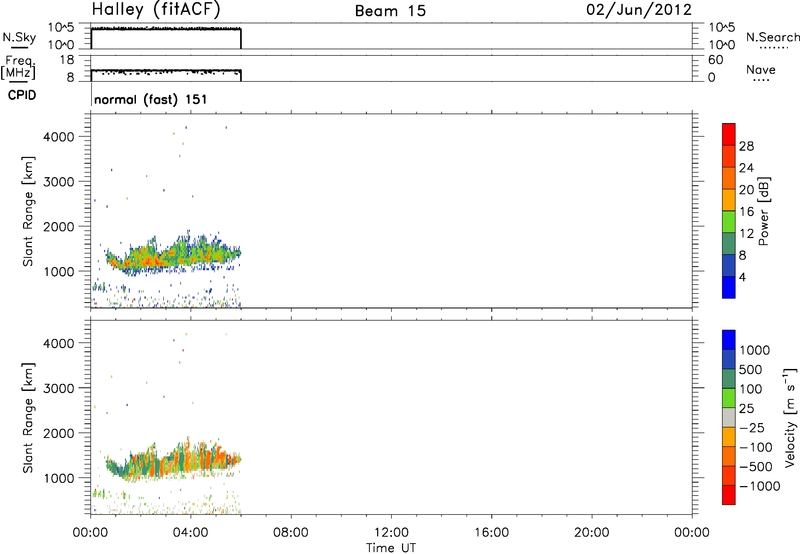Click the '16' tick on the Power scale
Viewport: 800px width, 554px height.
tap(746, 212)
